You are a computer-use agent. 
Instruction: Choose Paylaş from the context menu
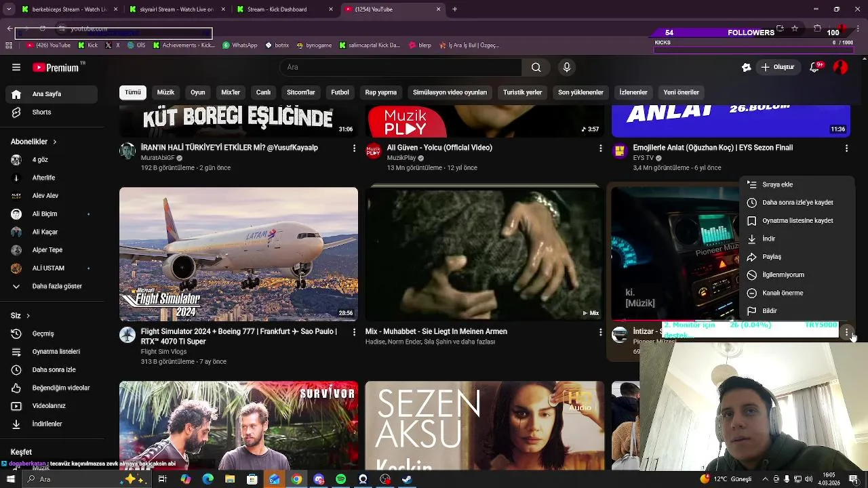(x=797, y=257)
